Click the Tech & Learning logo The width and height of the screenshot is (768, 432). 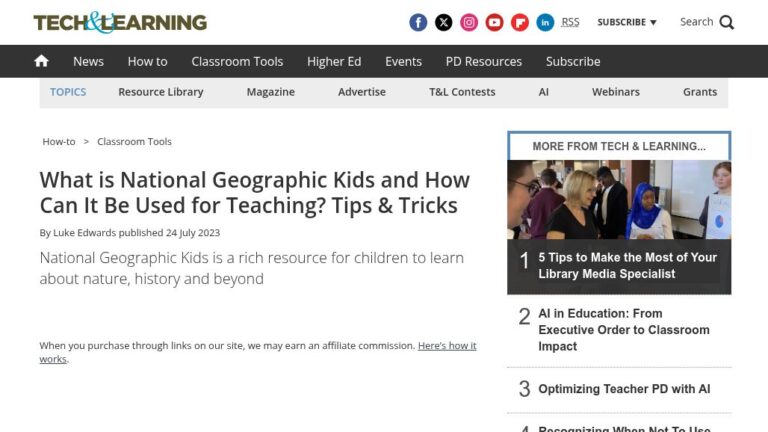[120, 23]
